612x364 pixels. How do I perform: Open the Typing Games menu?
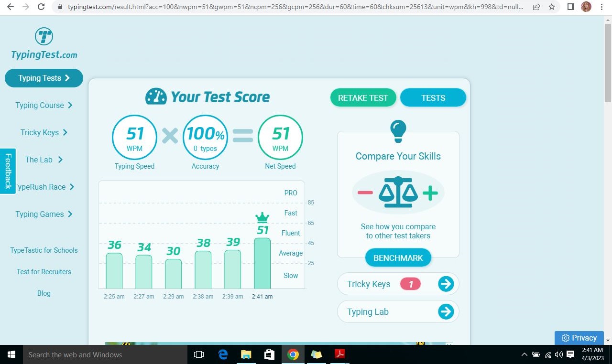click(44, 214)
